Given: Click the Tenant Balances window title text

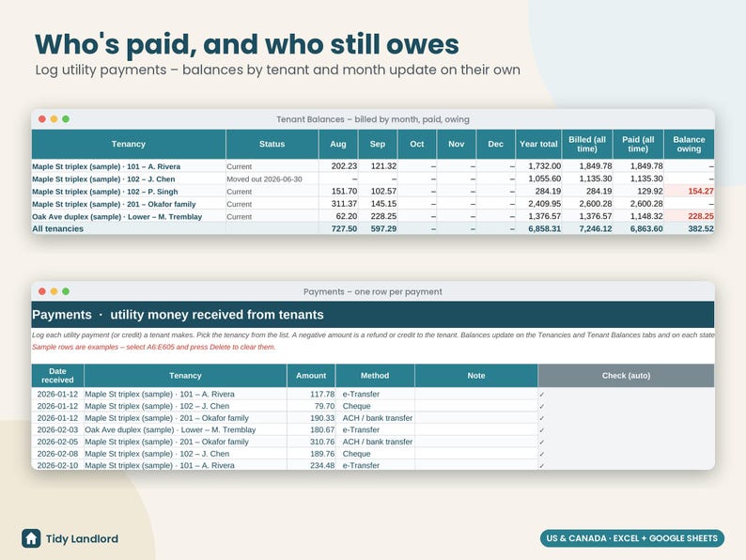Looking at the screenshot, I should tap(373, 119).
